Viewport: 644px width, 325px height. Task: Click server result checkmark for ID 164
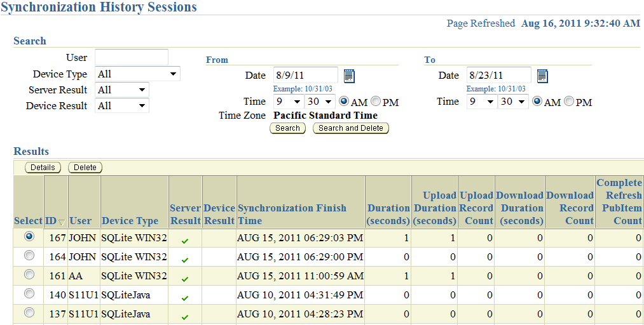click(185, 260)
